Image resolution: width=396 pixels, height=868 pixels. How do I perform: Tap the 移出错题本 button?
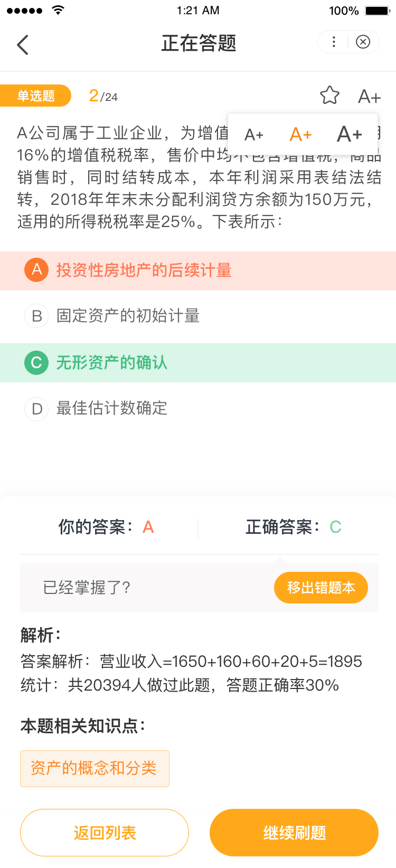pos(320,588)
